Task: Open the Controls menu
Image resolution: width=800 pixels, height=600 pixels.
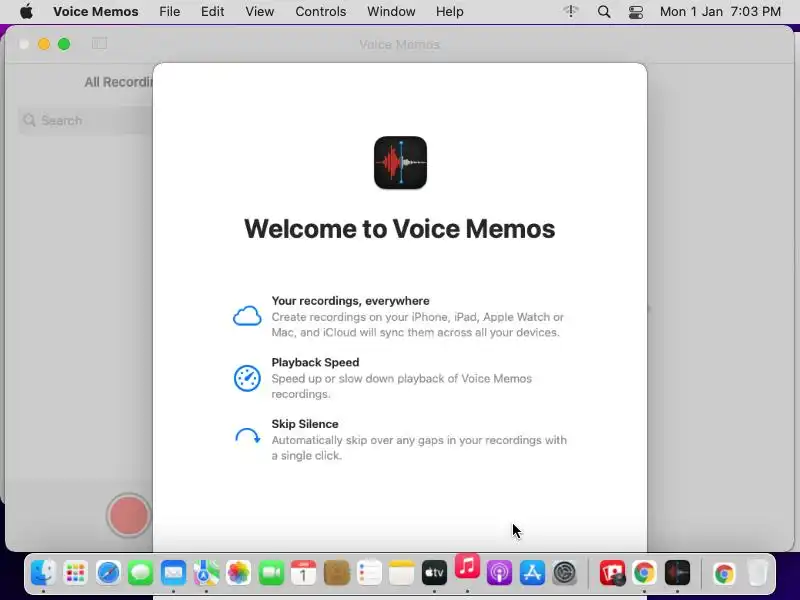Action: click(x=320, y=11)
